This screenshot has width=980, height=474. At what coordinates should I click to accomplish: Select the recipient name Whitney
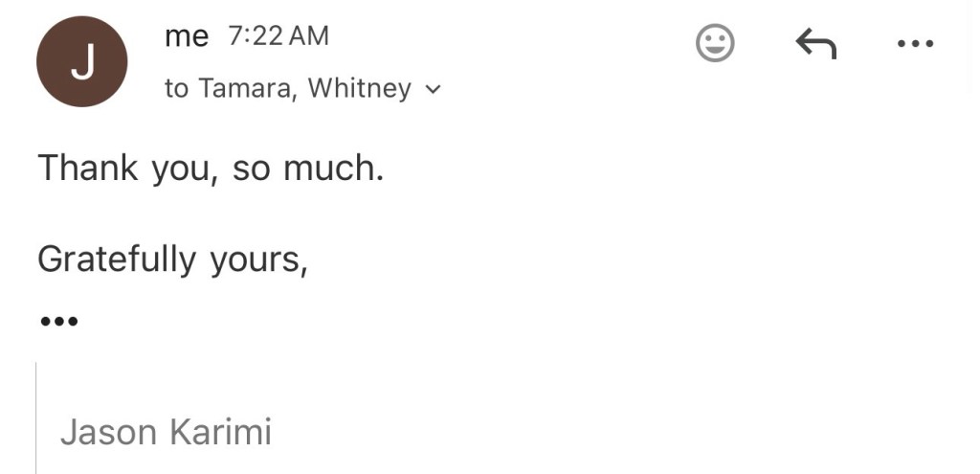point(359,88)
